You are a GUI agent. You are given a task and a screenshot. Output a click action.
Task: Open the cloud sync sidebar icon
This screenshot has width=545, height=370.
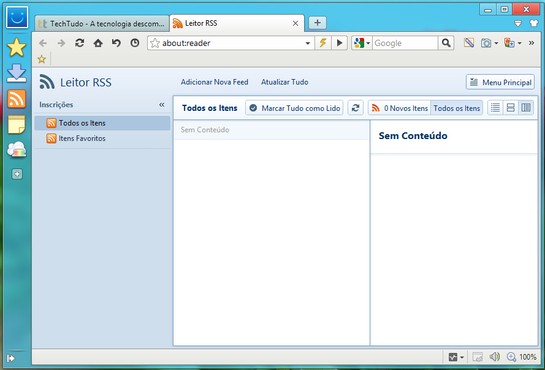(16, 149)
